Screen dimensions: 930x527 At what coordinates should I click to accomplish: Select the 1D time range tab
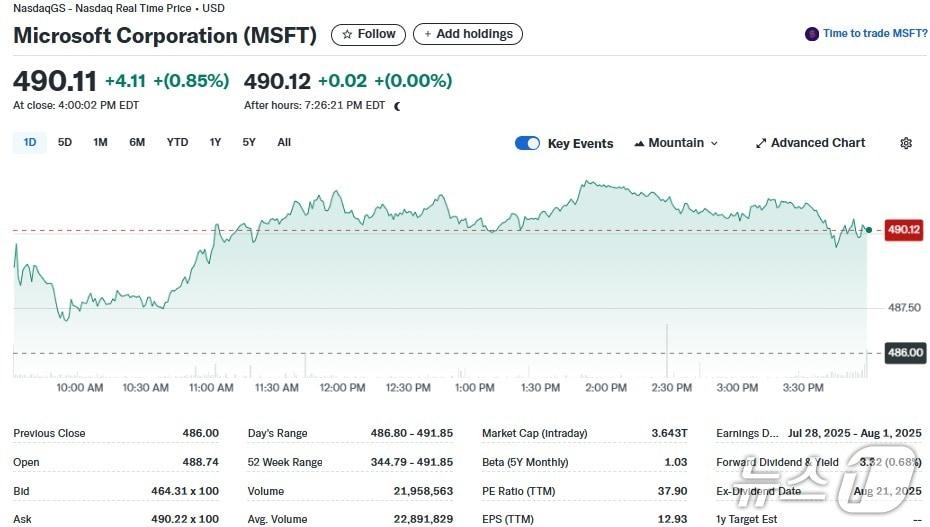[x=30, y=142]
